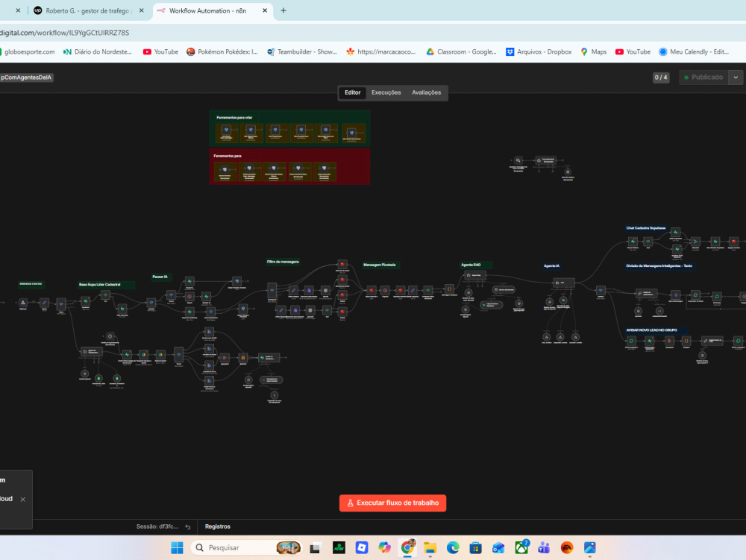746x560 pixels.
Task: Dismiss the bottom-left notification with X
Action: pyautogui.click(x=23, y=499)
